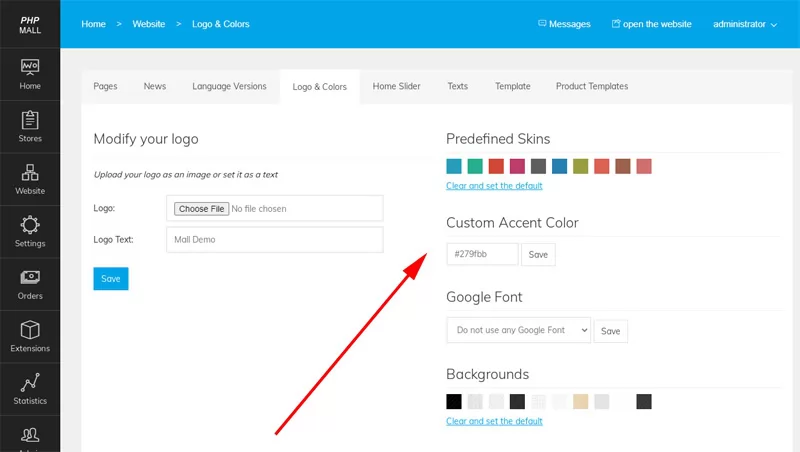Open the Settings gear icon
Viewport: 800px width, 452px height.
30,225
